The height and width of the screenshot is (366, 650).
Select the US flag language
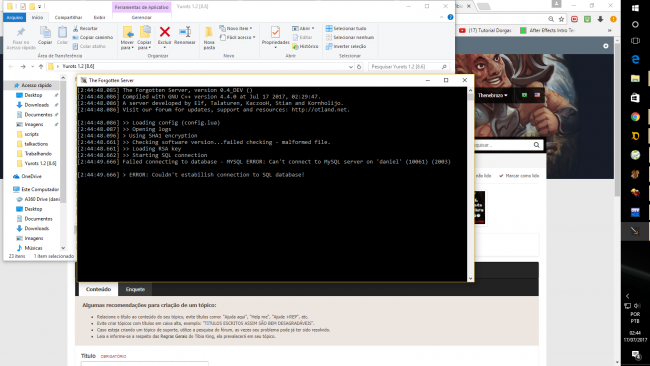537,95
